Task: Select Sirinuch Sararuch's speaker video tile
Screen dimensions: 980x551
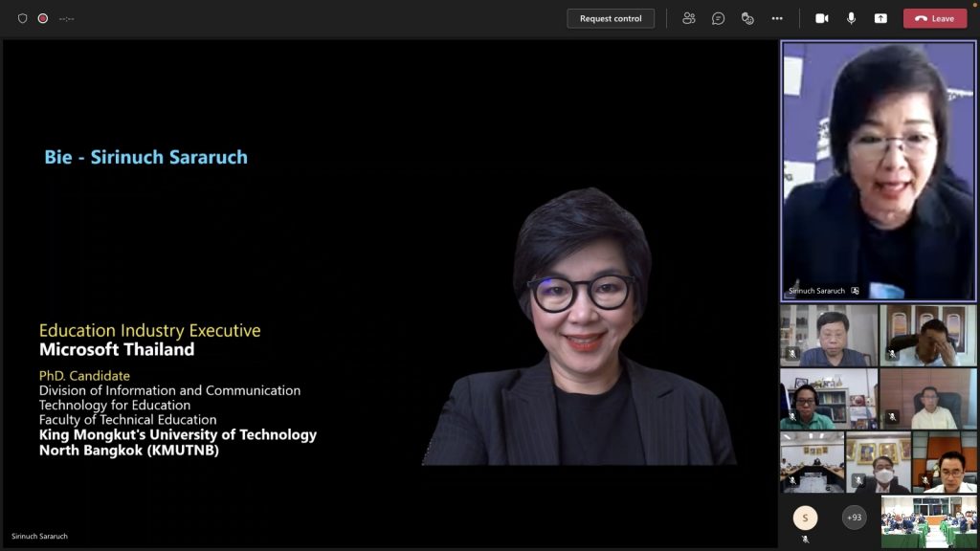Action: click(879, 170)
